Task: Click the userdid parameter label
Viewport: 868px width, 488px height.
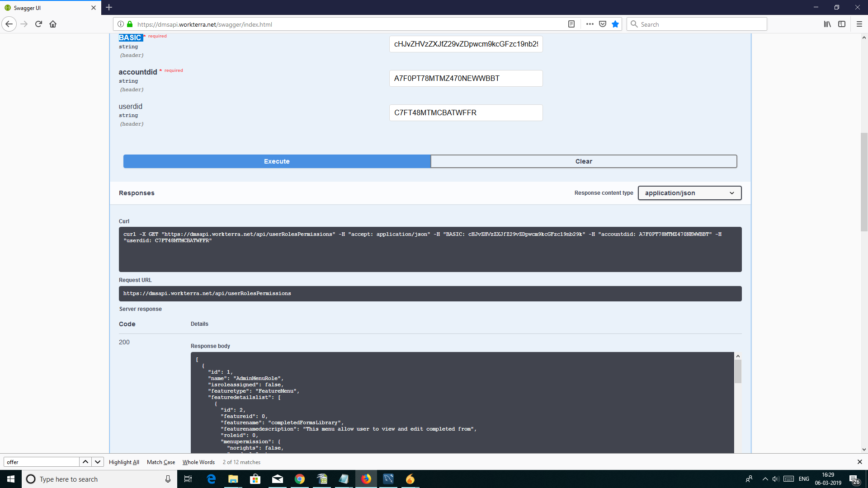Action: click(131, 106)
